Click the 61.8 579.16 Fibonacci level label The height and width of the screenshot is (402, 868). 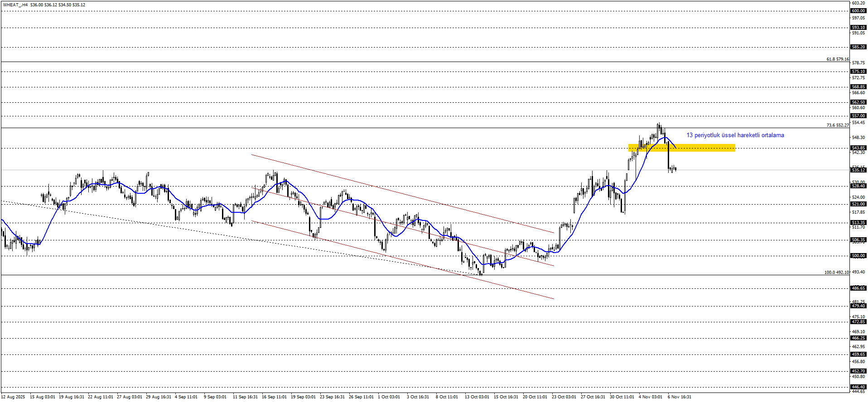coord(837,59)
